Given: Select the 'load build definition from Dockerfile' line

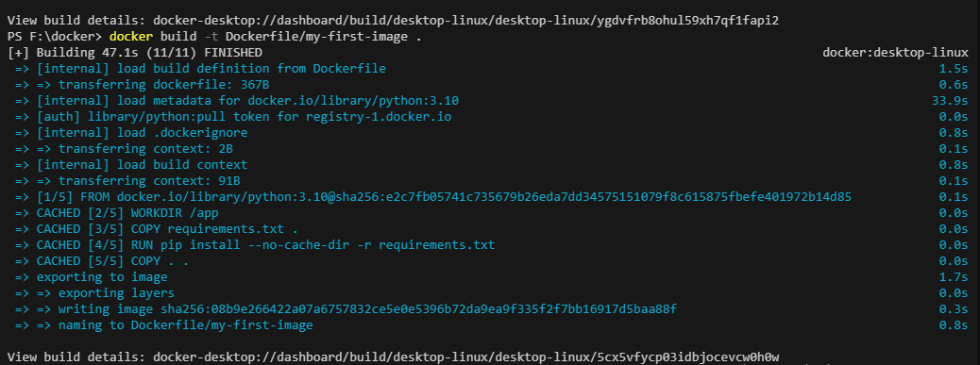Looking at the screenshot, I should pyautogui.click(x=200, y=69).
